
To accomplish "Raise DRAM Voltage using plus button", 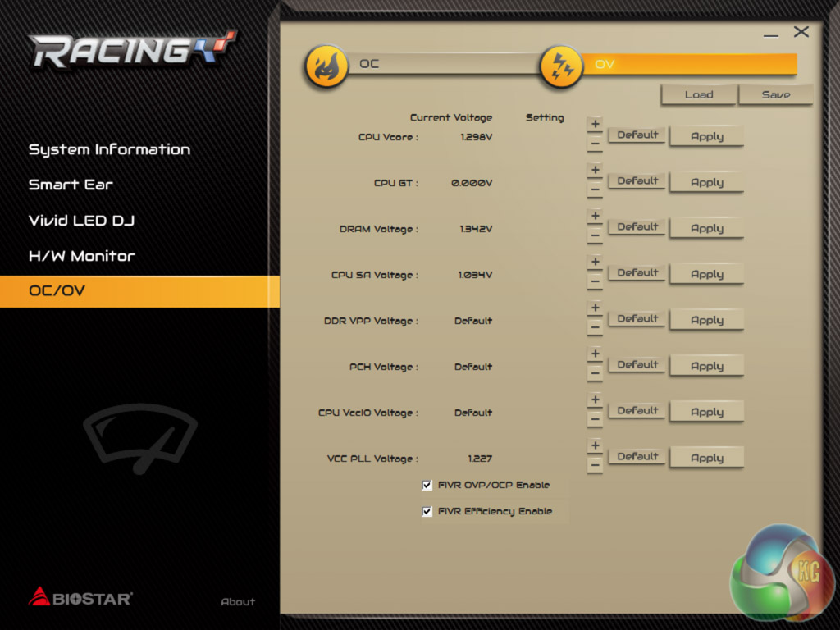I will [595, 216].
